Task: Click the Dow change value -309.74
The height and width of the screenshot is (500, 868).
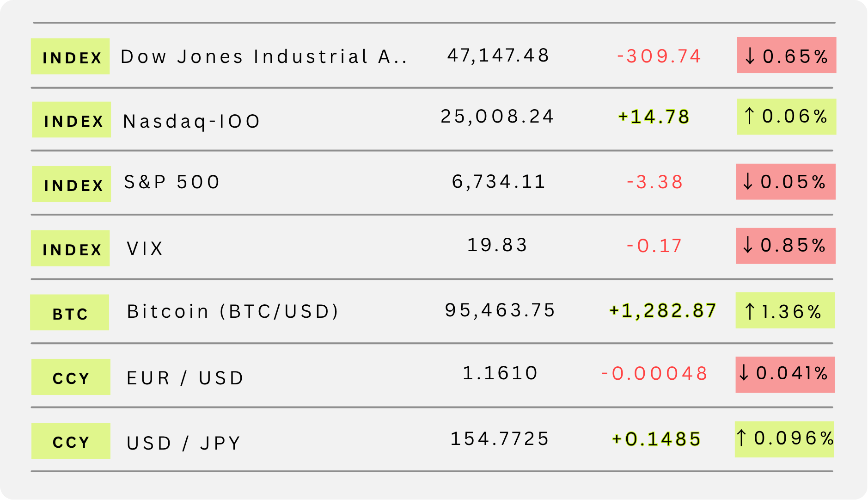Action: tap(659, 56)
